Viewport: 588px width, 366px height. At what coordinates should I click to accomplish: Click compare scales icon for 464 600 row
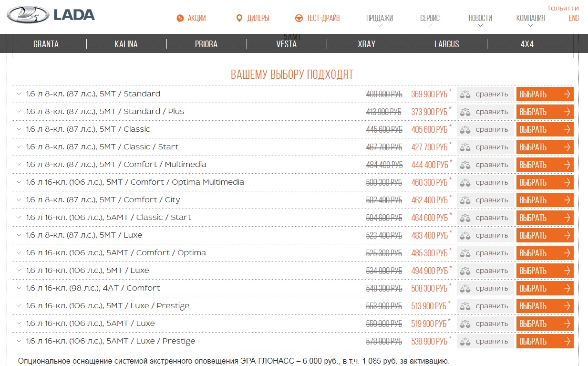tap(465, 218)
